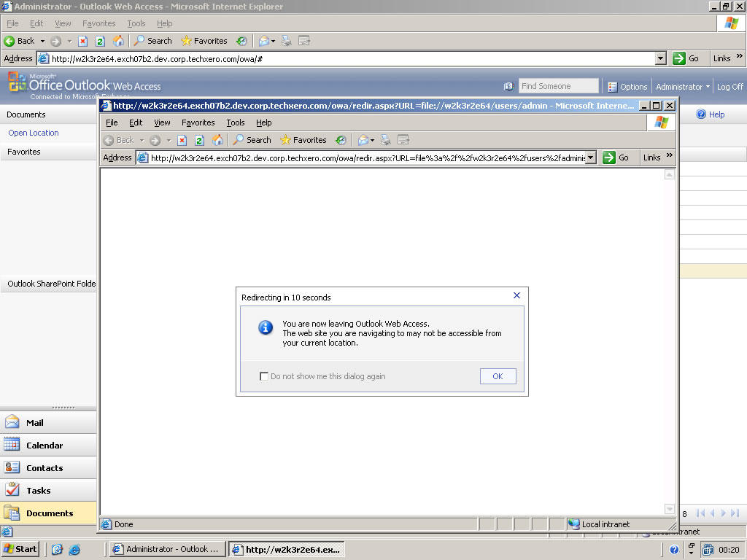The image size is (747, 560).
Task: Click the Home icon in popup toolbar
Action: pyautogui.click(x=217, y=140)
